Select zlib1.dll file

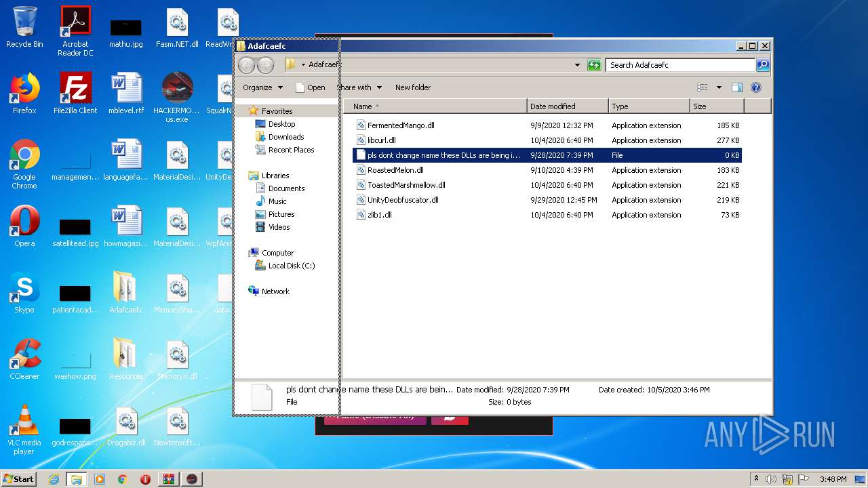pyautogui.click(x=547, y=215)
